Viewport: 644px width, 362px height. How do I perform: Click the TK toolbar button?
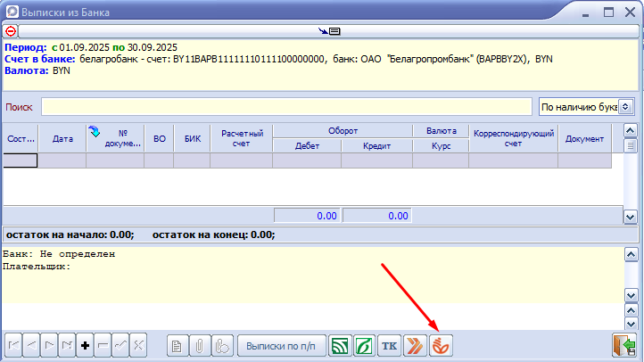(x=389, y=345)
